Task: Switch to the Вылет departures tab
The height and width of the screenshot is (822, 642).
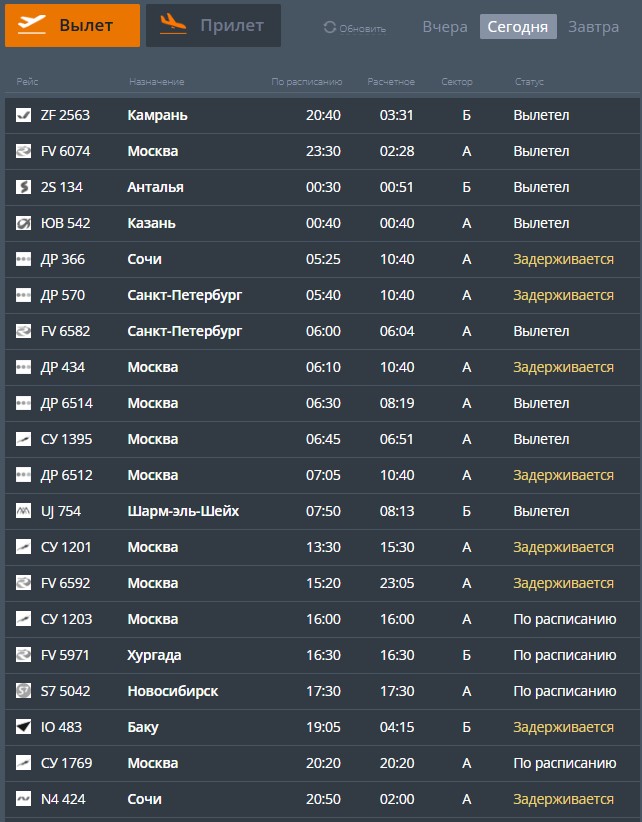Action: pyautogui.click(x=72, y=26)
